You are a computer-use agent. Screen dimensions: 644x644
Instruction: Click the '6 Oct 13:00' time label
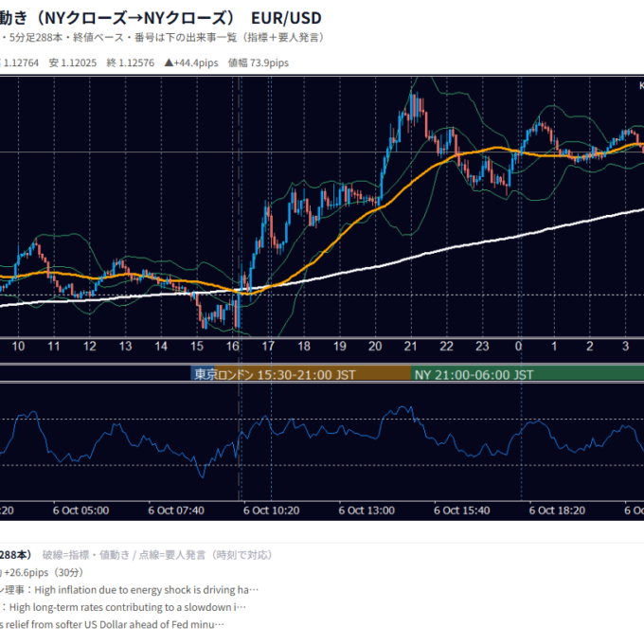pyautogui.click(x=367, y=510)
